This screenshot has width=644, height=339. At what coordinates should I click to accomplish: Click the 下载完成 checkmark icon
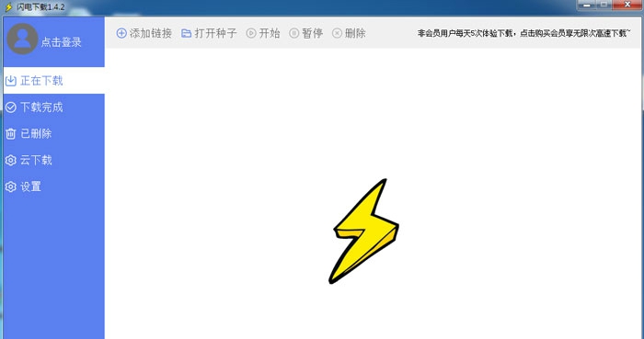[11, 107]
